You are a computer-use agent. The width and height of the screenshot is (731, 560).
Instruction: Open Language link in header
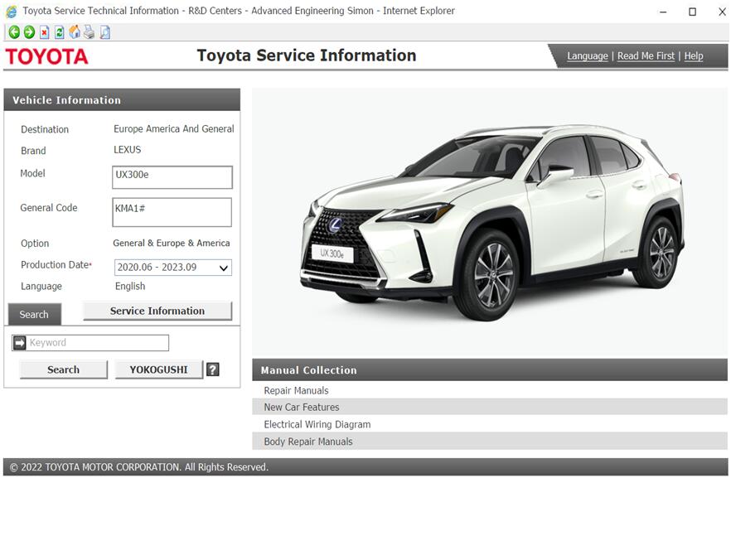click(588, 56)
